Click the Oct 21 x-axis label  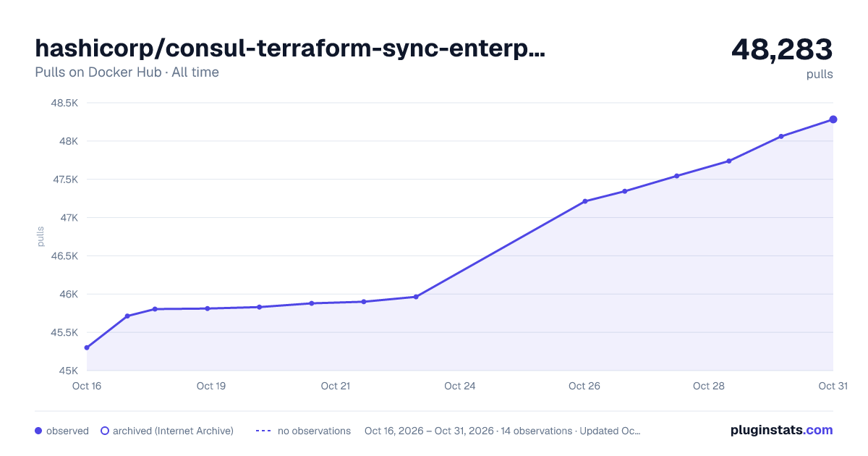[x=336, y=386]
